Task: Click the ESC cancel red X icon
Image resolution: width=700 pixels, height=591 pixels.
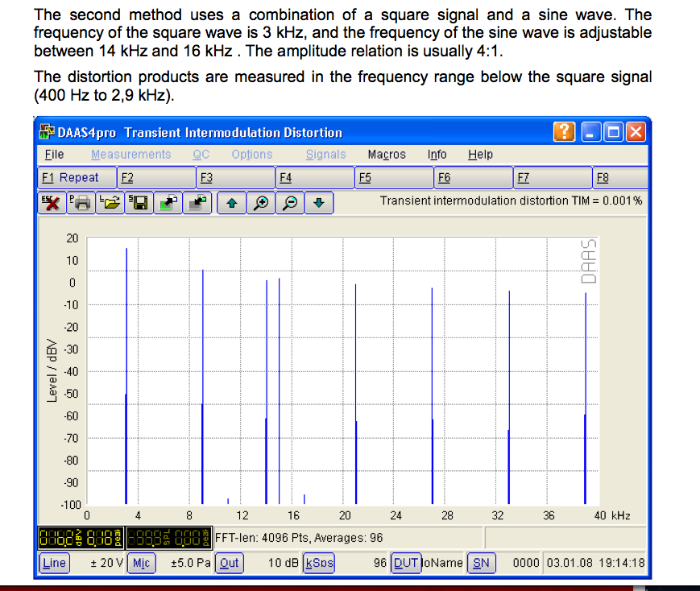Action: click(52, 203)
